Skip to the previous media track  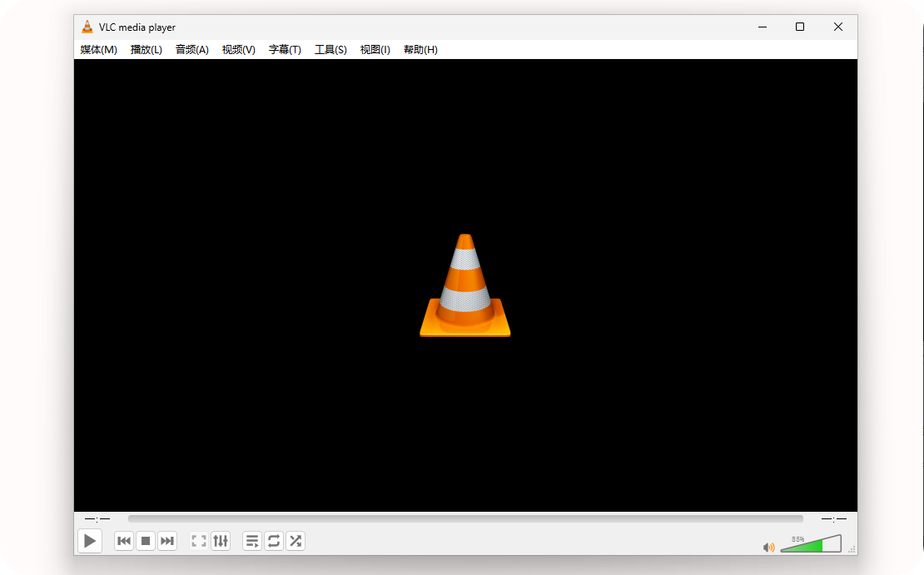pos(124,541)
